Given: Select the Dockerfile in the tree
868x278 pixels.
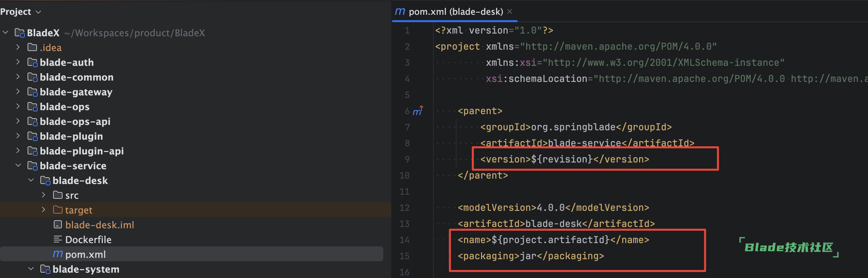Looking at the screenshot, I should [88, 239].
